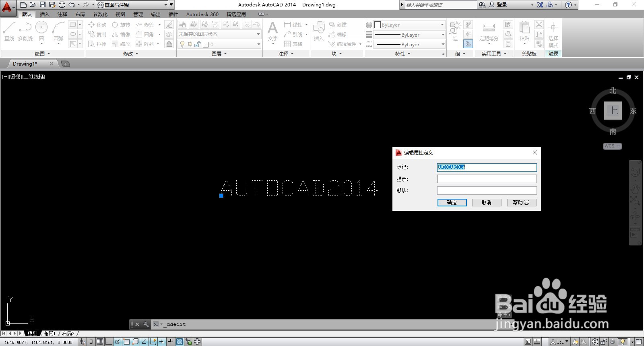The width and height of the screenshot is (644, 346).
Task: Click the 标记 input field
Action: pos(487,167)
